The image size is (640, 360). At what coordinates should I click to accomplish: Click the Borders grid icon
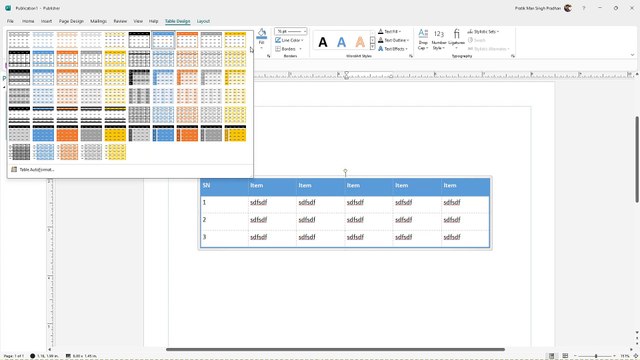278,49
